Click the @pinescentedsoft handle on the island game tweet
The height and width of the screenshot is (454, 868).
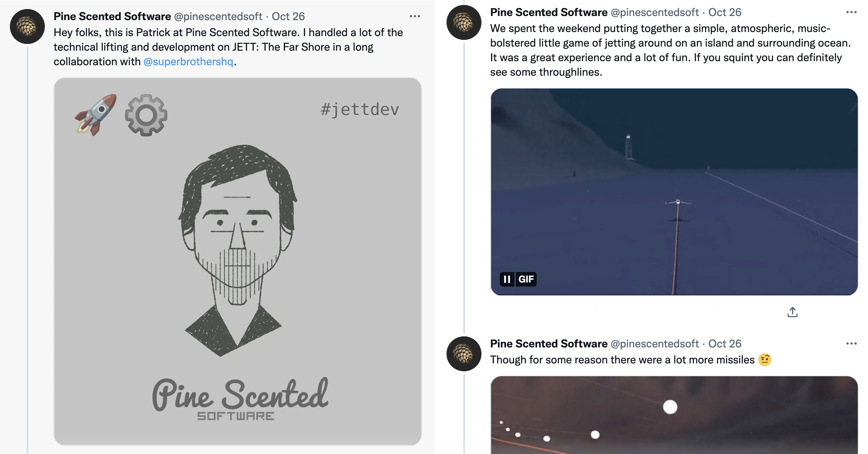coord(654,12)
